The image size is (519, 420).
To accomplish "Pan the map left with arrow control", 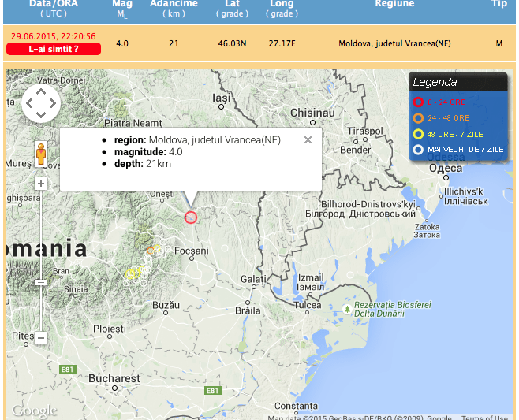I will coord(29,104).
